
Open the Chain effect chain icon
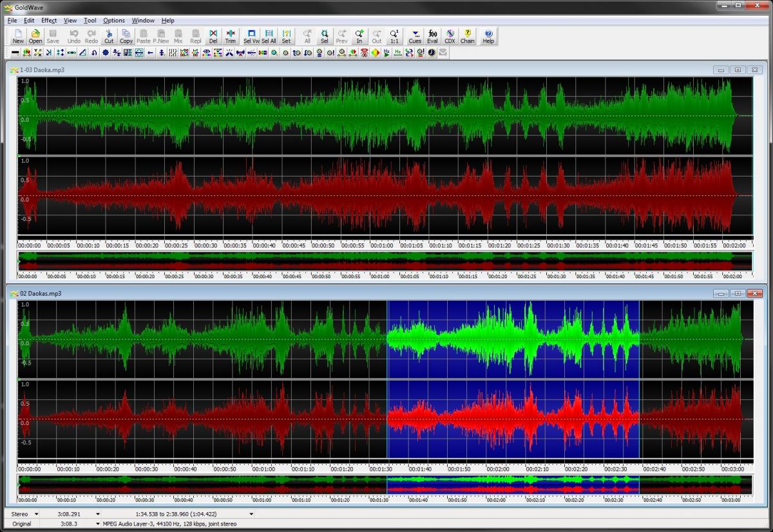pyautogui.click(x=468, y=36)
